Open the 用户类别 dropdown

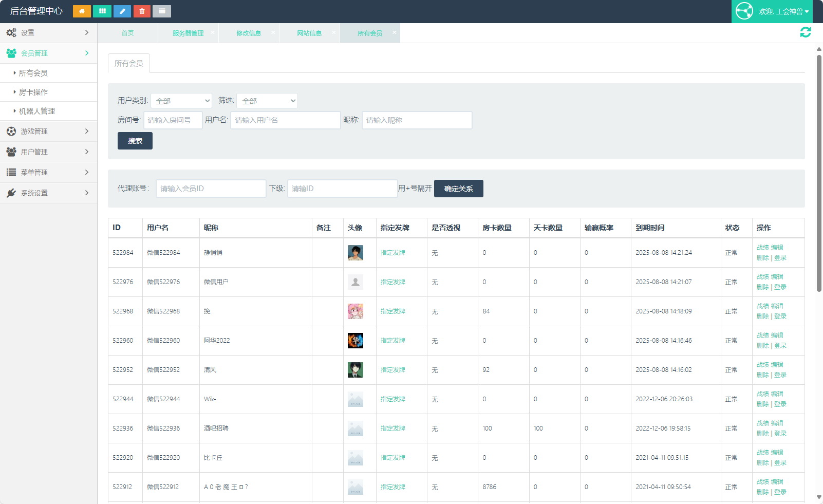pyautogui.click(x=181, y=101)
